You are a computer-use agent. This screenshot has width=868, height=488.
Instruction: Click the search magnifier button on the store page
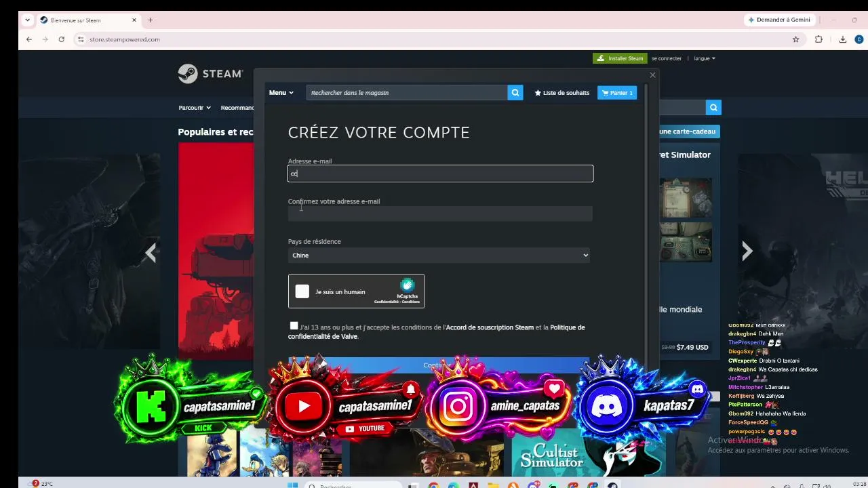click(x=713, y=107)
